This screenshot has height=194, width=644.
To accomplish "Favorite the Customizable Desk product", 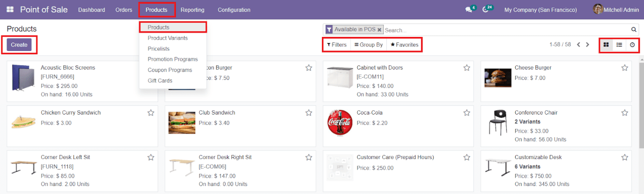I will pos(625,158).
